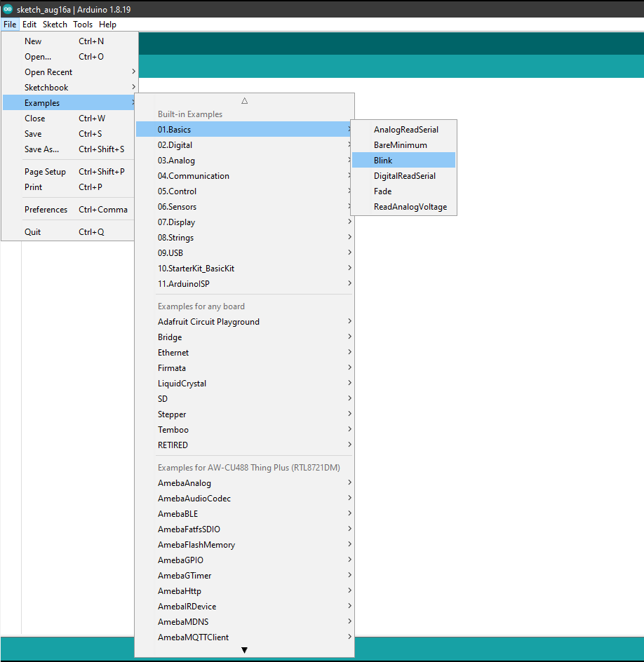This screenshot has width=644, height=662.
Task: Expand the SD library examples
Action: (x=245, y=399)
